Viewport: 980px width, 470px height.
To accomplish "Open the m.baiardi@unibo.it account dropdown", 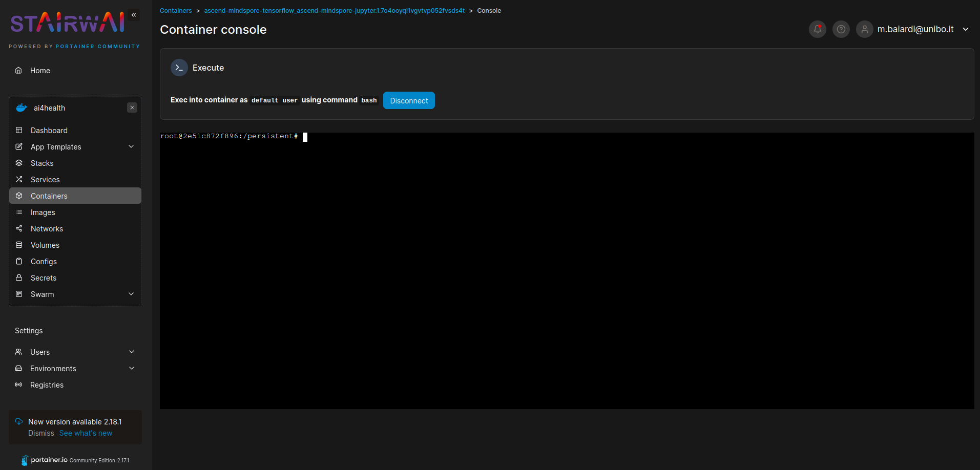I will (x=965, y=29).
